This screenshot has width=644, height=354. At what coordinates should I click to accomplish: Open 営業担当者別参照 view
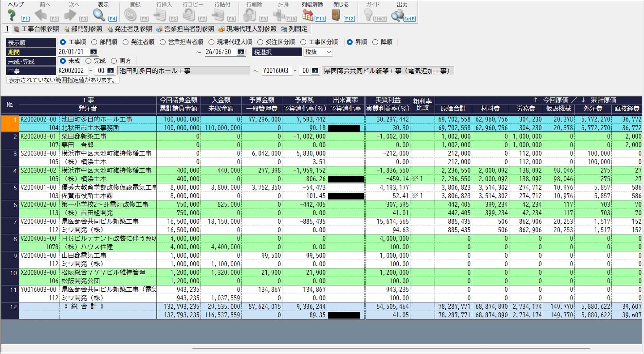[186, 29]
